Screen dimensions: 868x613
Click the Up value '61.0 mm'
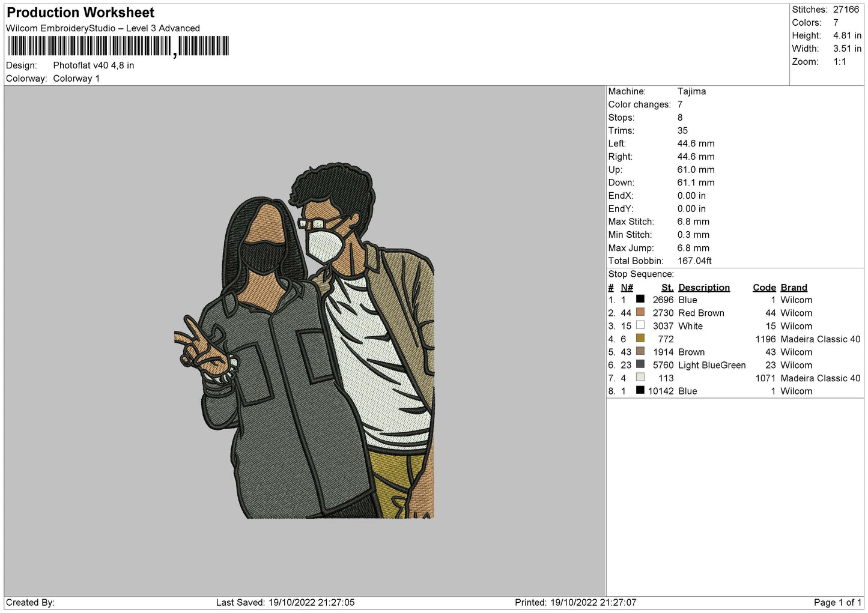click(696, 169)
